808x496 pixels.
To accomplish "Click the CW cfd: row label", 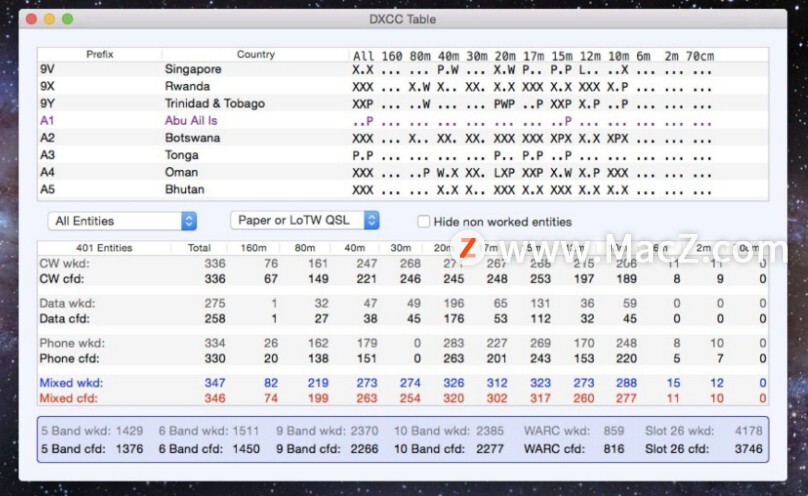I will tap(61, 279).
